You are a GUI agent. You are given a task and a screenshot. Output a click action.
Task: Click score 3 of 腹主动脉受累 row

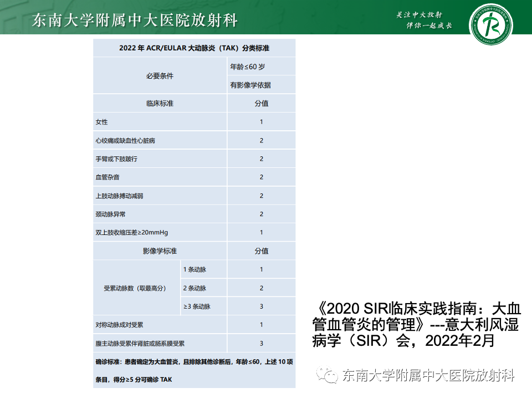click(261, 344)
